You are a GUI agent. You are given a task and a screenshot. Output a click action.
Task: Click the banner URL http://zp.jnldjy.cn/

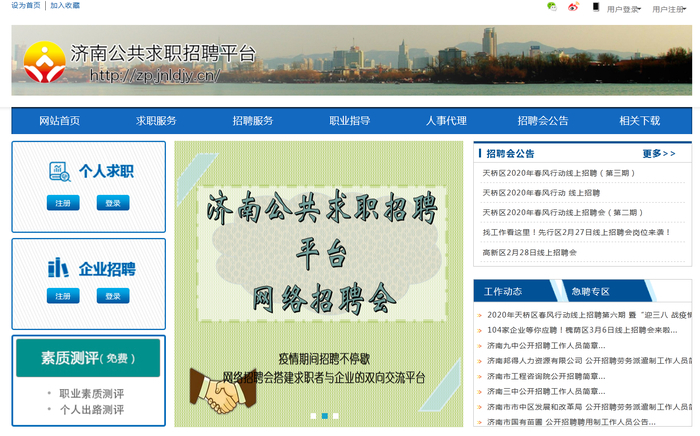pyautogui.click(x=155, y=75)
